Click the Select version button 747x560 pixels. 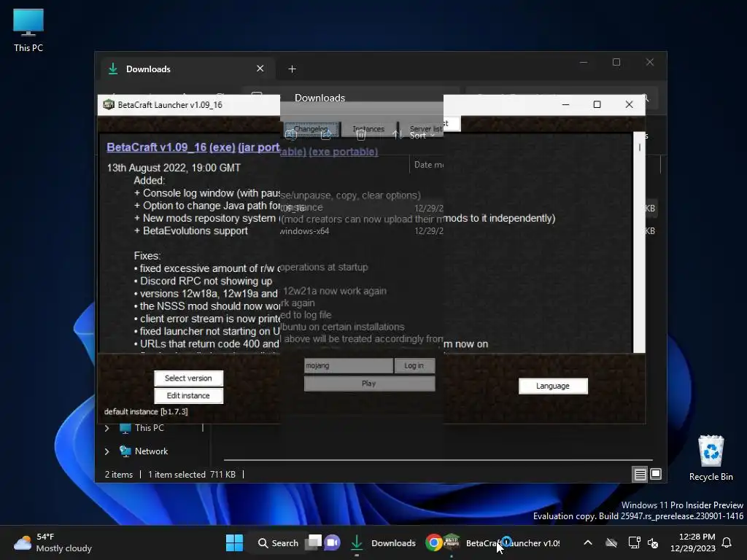(x=188, y=378)
